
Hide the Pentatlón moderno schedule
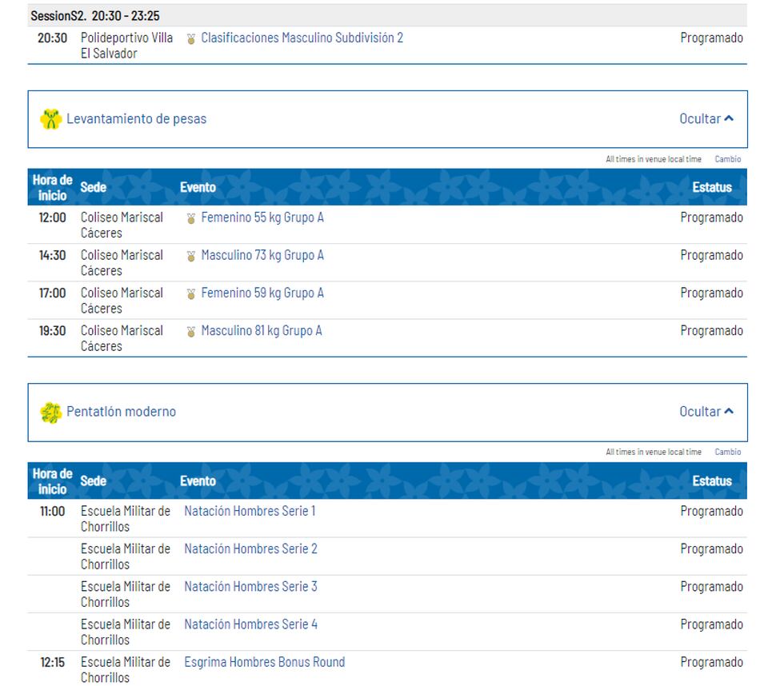point(706,412)
